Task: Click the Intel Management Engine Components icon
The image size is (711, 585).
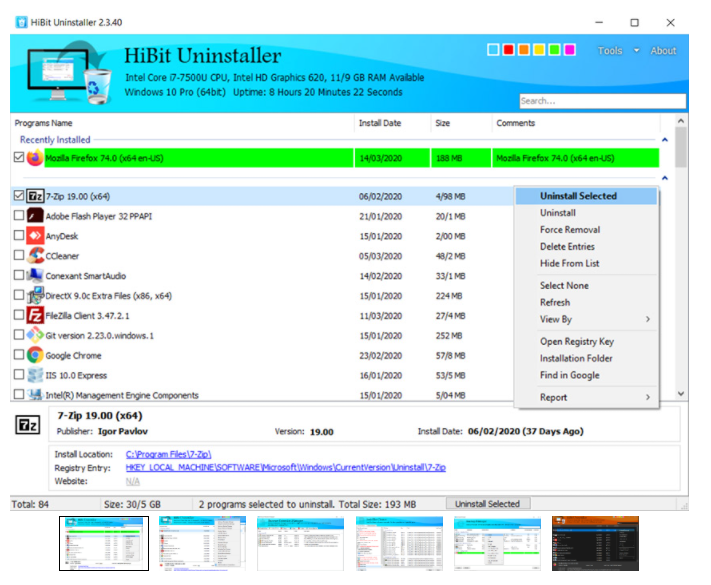Action: [x=35, y=395]
